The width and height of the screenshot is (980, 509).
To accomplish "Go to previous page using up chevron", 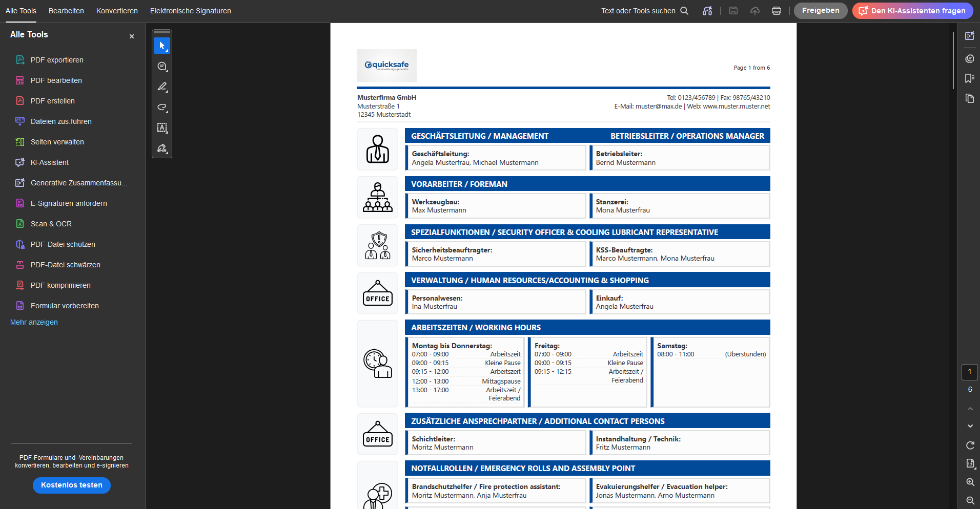I will (x=970, y=409).
